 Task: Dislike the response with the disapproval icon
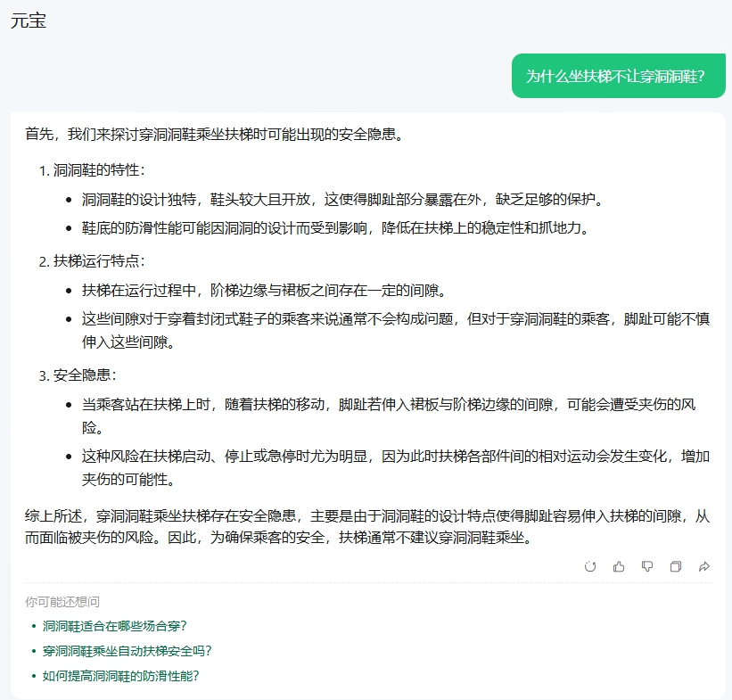647,566
